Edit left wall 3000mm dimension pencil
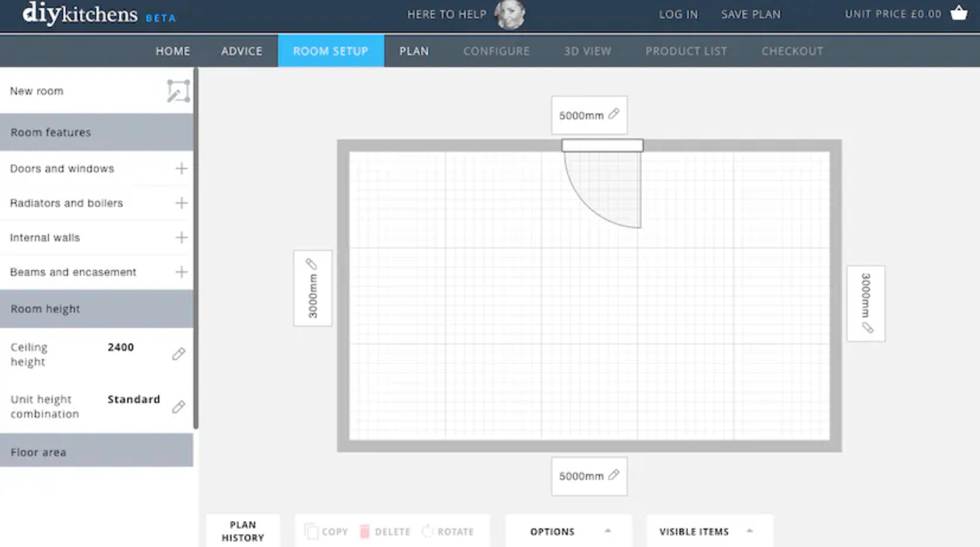 point(311,264)
